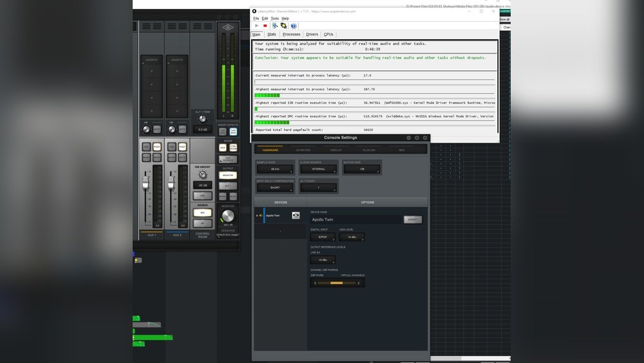Stop LatencyMon monitoring with red square
The image size is (644, 363).
pos(265,26)
